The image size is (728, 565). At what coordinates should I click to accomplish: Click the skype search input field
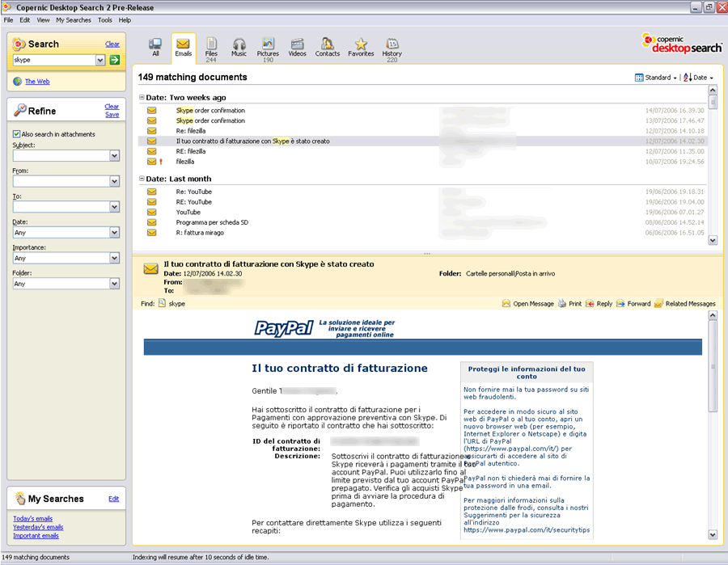click(x=54, y=60)
